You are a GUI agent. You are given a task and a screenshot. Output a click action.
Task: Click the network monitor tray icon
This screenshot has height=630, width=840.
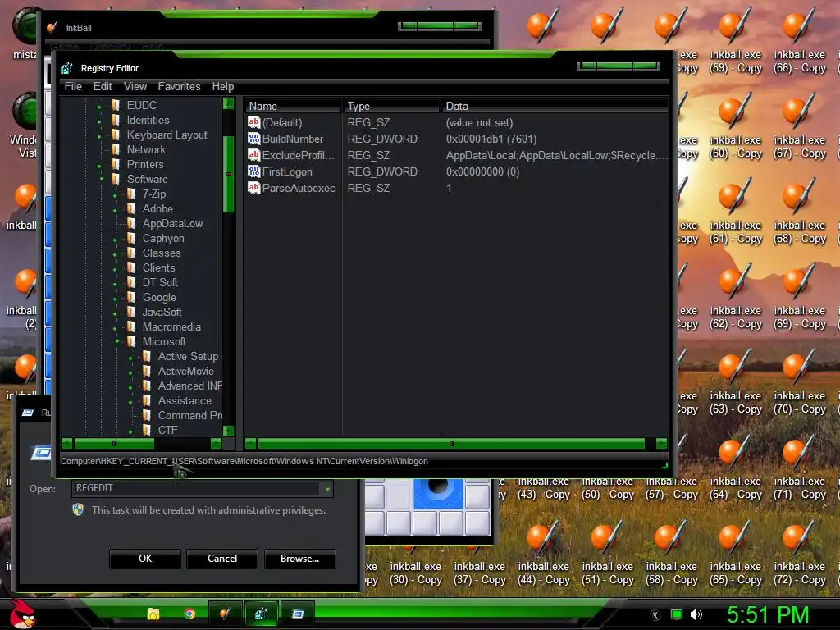pos(677,614)
